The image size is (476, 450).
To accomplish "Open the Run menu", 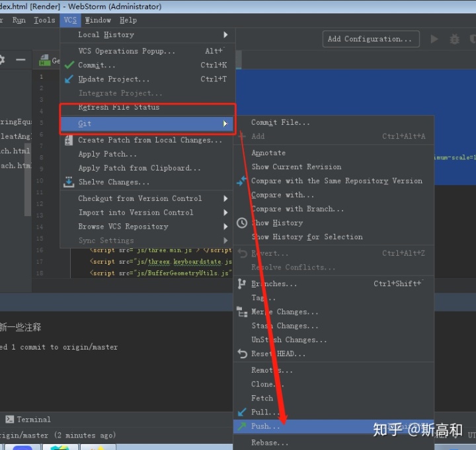I will coord(19,20).
